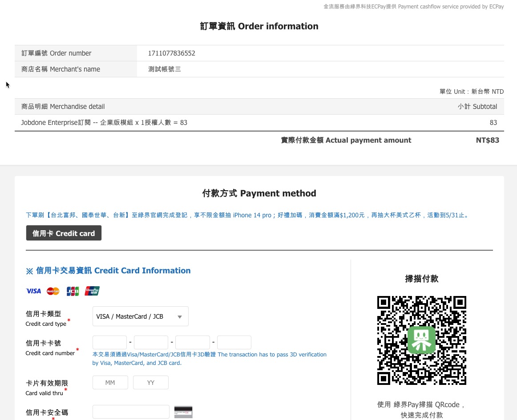517x420 pixels.
Task: Click the 信用卡安全碼 label
Action: click(x=47, y=412)
